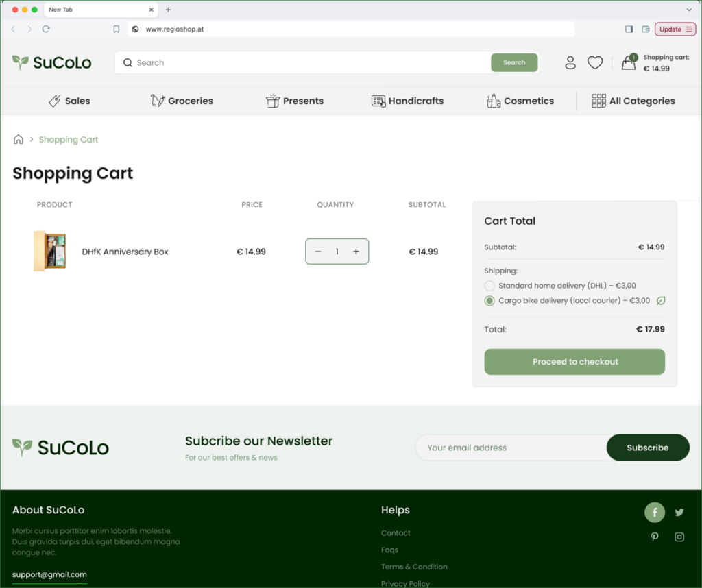Click the shopping cart bag icon
Viewport: 702px width, 588px height.
[628, 63]
